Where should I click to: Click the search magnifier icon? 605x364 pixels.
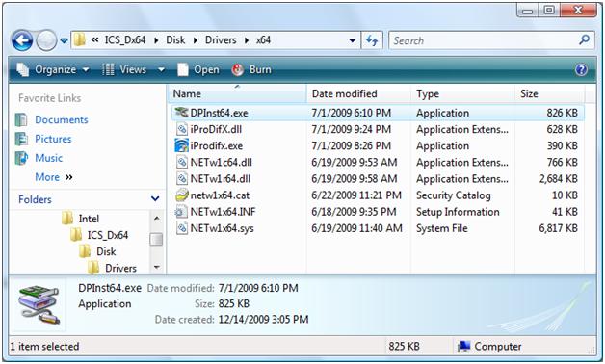(x=585, y=39)
